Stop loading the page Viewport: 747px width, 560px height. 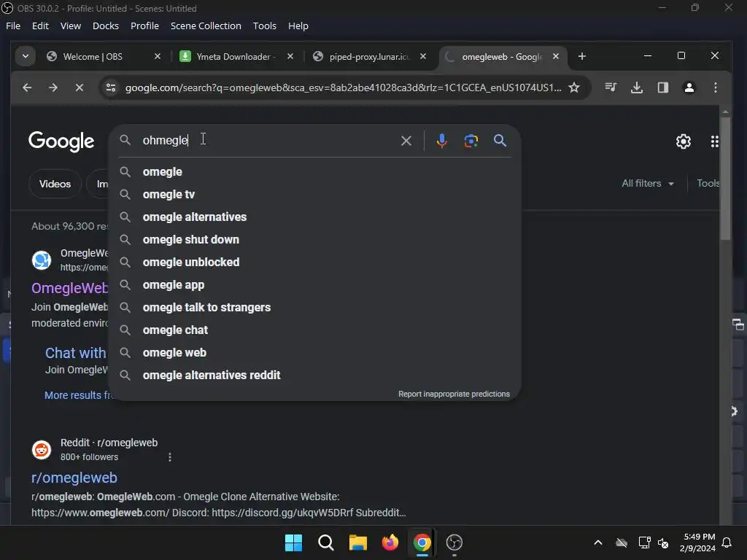[79, 87]
